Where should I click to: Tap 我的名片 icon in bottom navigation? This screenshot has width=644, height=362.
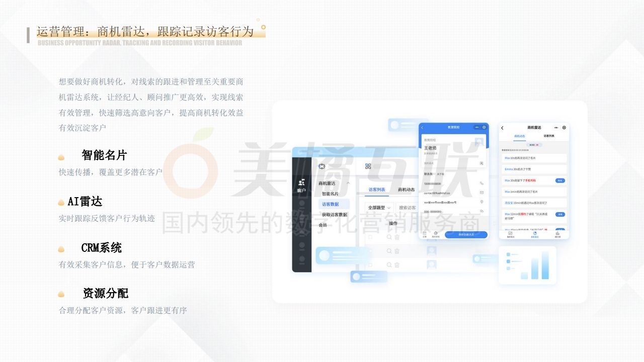(510, 234)
